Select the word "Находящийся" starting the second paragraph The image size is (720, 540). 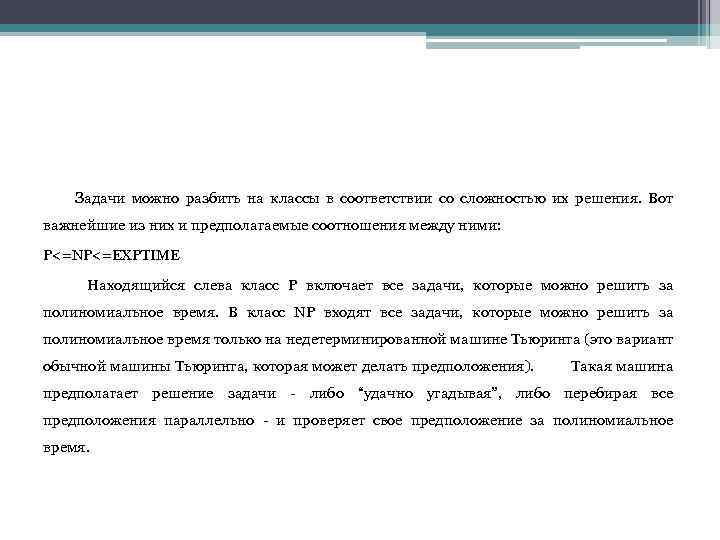136,286
